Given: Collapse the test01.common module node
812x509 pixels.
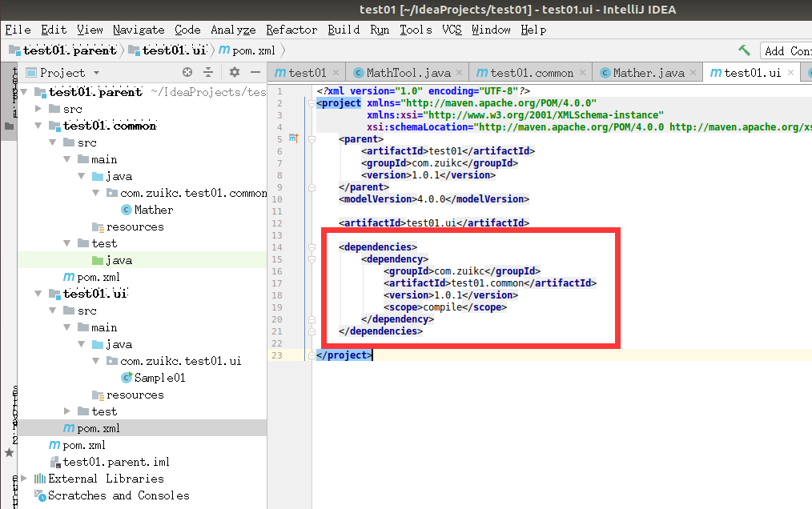Looking at the screenshot, I should [38, 126].
